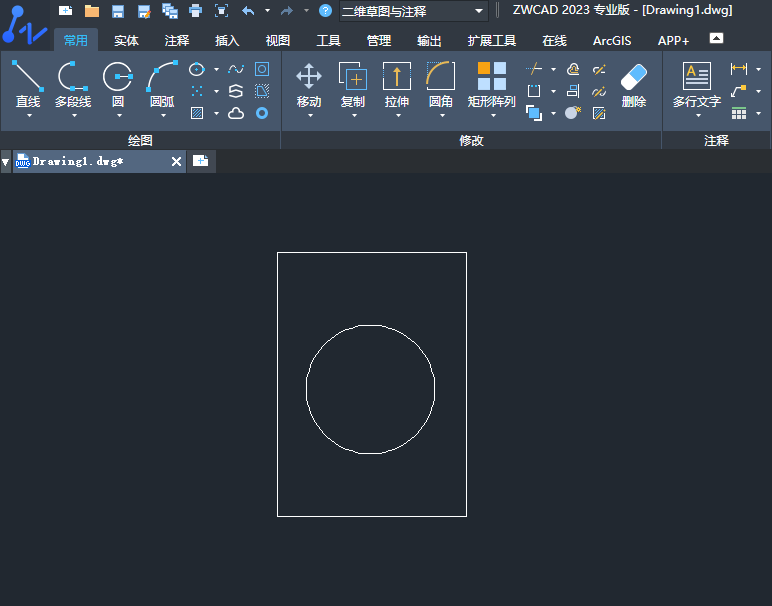Viewport: 772px width, 606px height.
Task: Click the helix S-shaped icon
Action: 236,91
